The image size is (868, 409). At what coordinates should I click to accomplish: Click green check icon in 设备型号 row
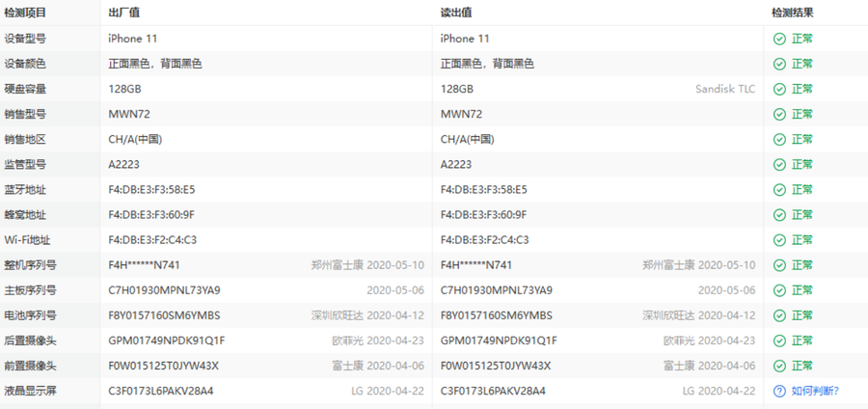779,39
